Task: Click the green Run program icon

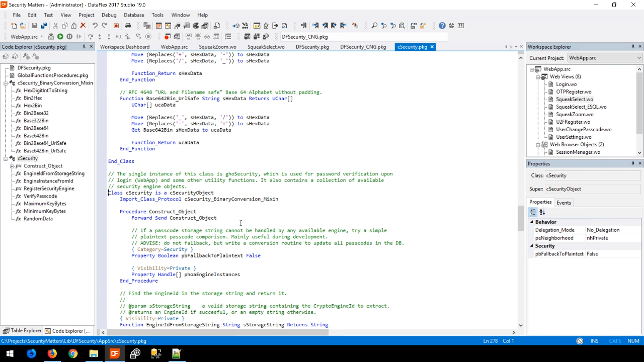Action: pyautogui.click(x=60, y=36)
